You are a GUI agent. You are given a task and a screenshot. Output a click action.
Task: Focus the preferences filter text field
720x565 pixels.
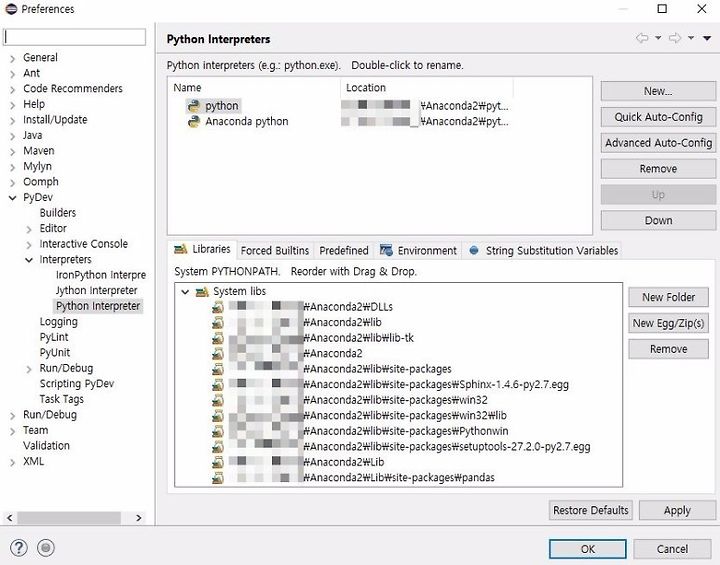[74, 37]
